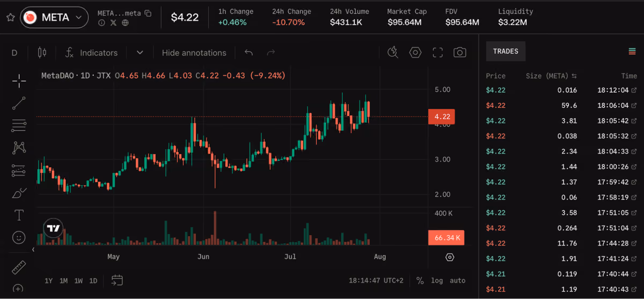Open the META token selector dropdown
The height and width of the screenshot is (299, 644).
click(54, 17)
